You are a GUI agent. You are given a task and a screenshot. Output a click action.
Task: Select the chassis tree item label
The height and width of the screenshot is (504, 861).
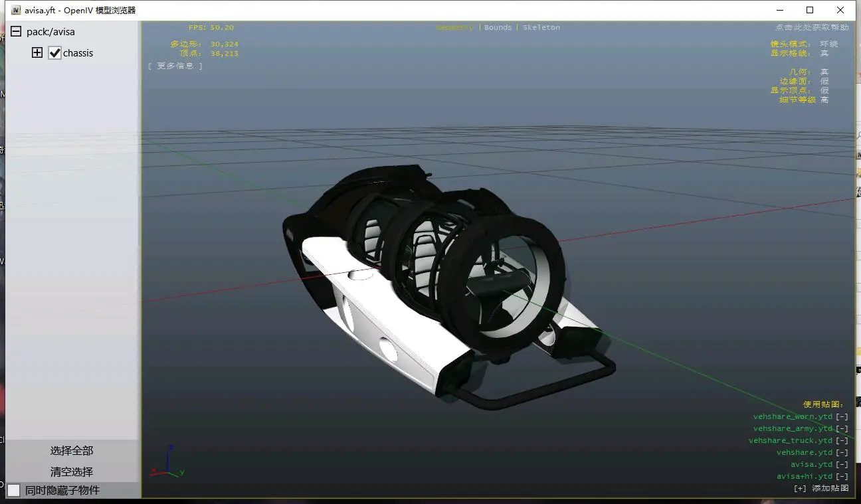point(78,53)
